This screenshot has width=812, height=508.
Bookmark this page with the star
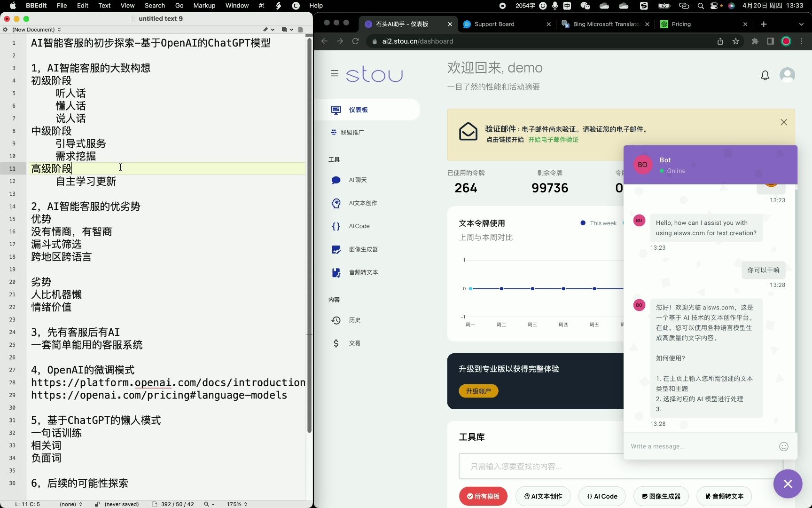(736, 41)
